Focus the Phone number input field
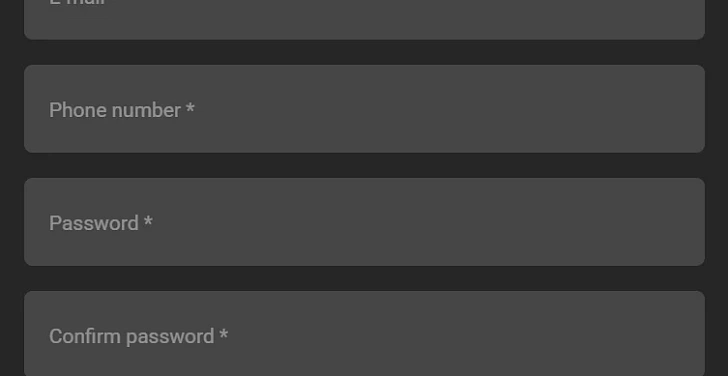This screenshot has width=728, height=376. click(x=364, y=109)
